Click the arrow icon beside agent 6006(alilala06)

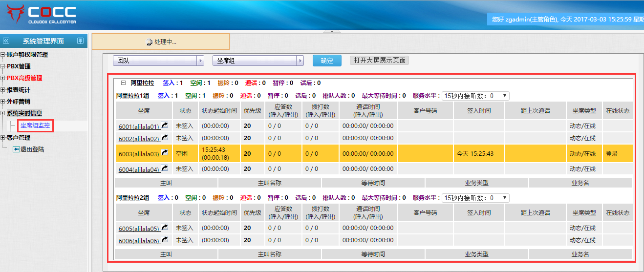point(165,240)
